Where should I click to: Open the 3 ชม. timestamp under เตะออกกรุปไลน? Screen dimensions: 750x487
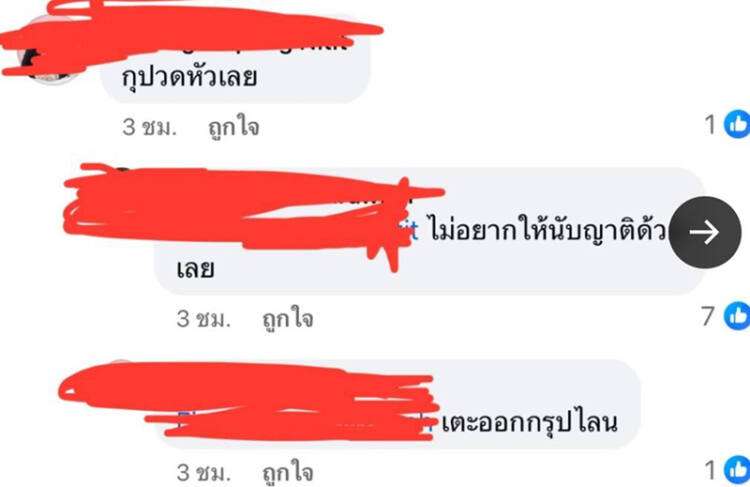204,472
